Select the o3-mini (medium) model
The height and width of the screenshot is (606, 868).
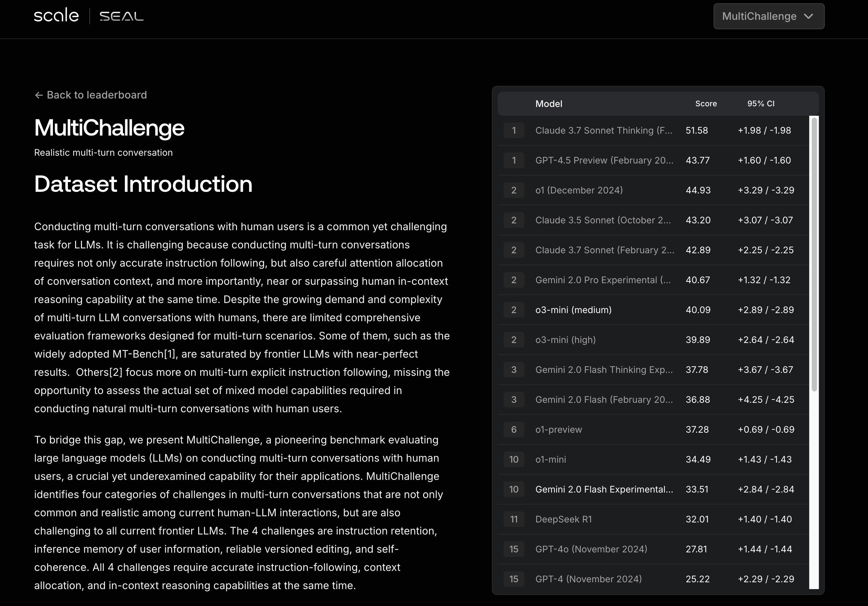point(573,310)
